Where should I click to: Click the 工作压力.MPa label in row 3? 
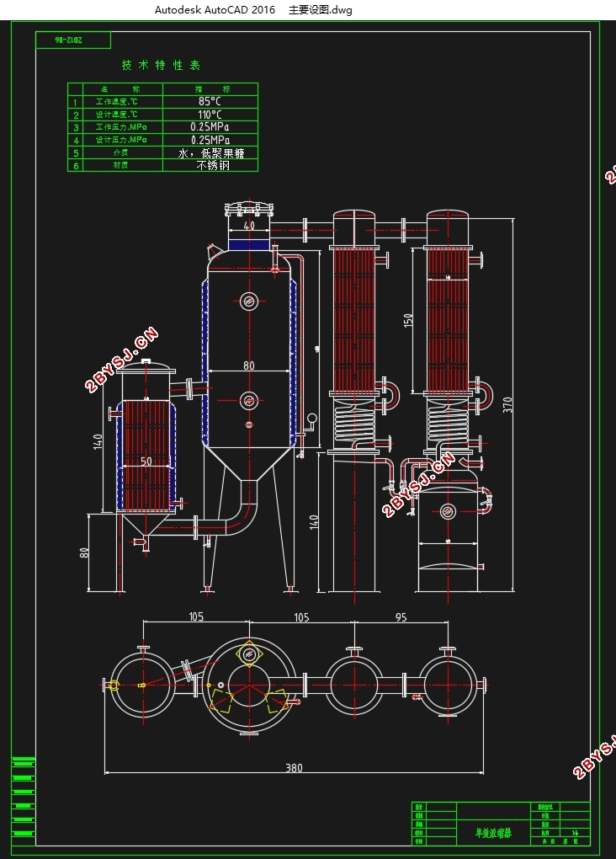(x=121, y=127)
